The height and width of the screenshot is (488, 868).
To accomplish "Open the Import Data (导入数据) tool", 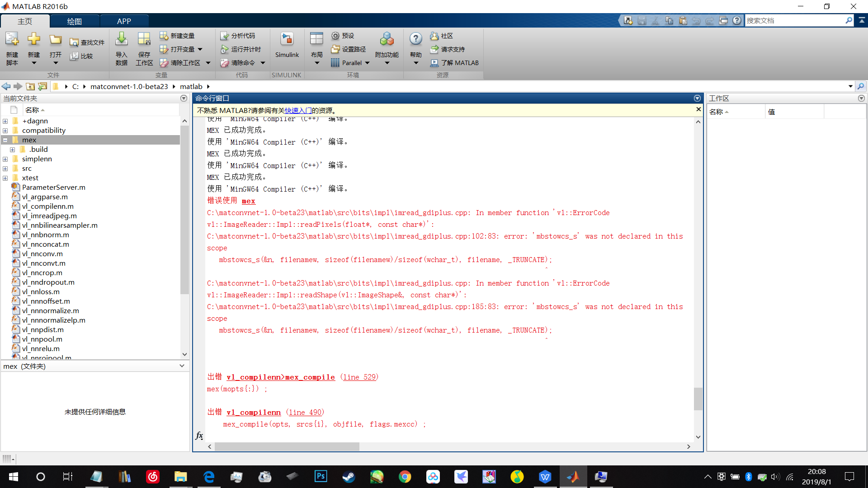I will 121,41.
